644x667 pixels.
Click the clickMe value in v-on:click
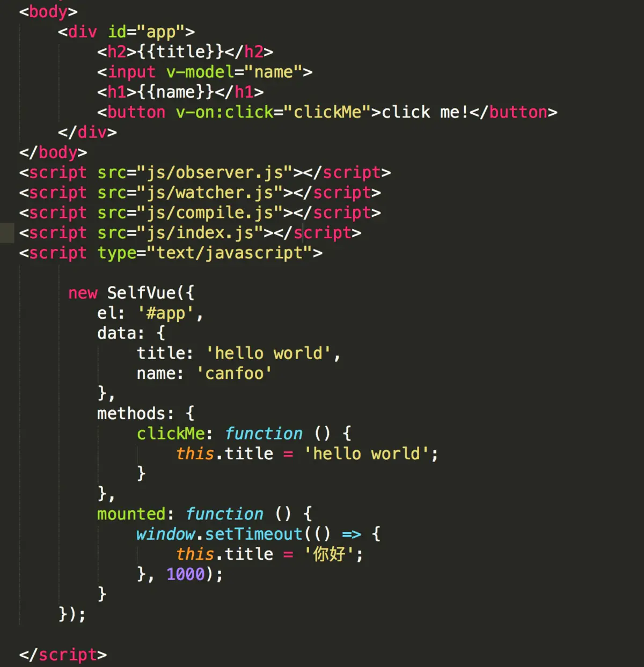(327, 112)
